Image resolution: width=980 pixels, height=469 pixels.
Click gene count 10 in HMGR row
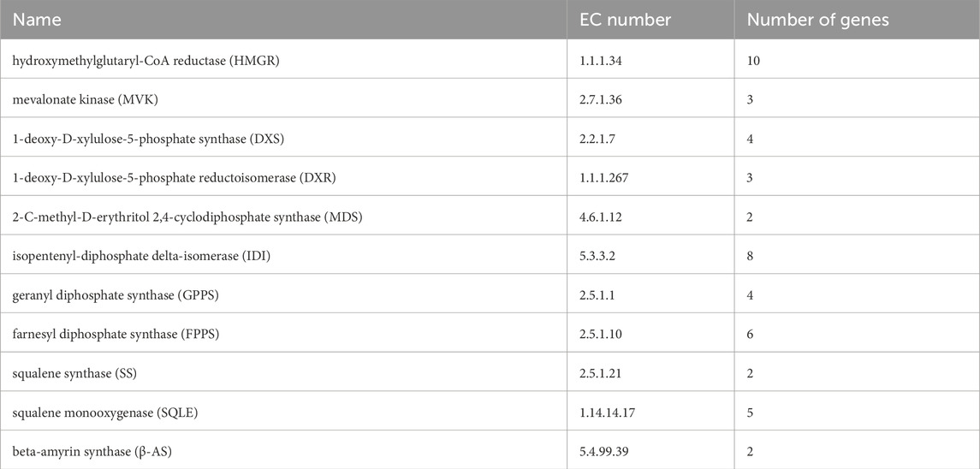(753, 61)
